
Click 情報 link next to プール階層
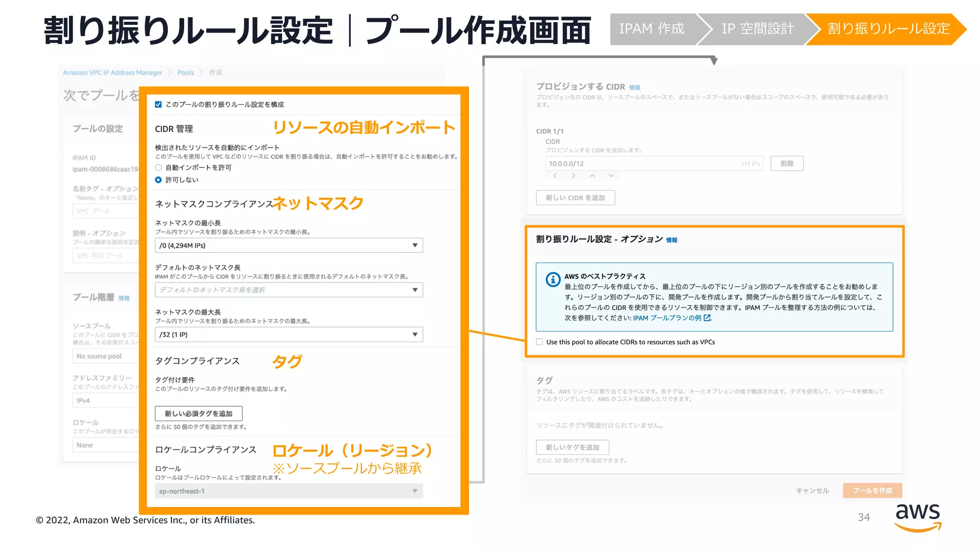[124, 298]
